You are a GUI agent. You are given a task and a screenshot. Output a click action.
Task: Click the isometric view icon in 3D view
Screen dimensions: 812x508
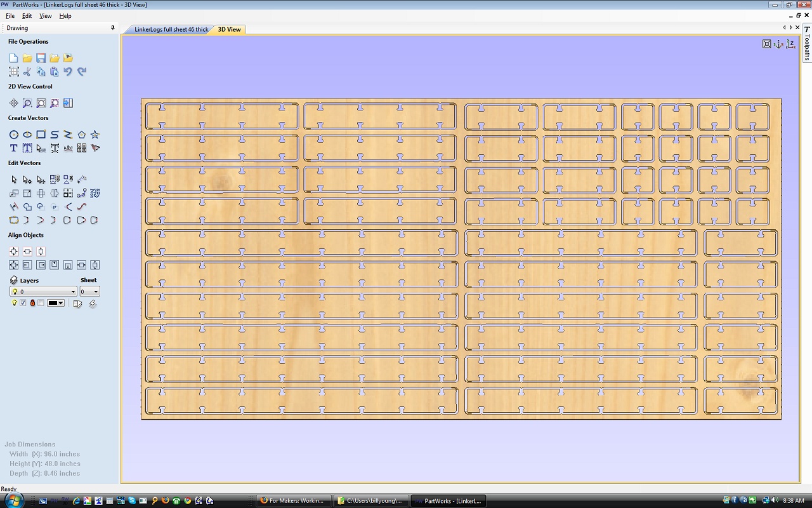tap(778, 44)
